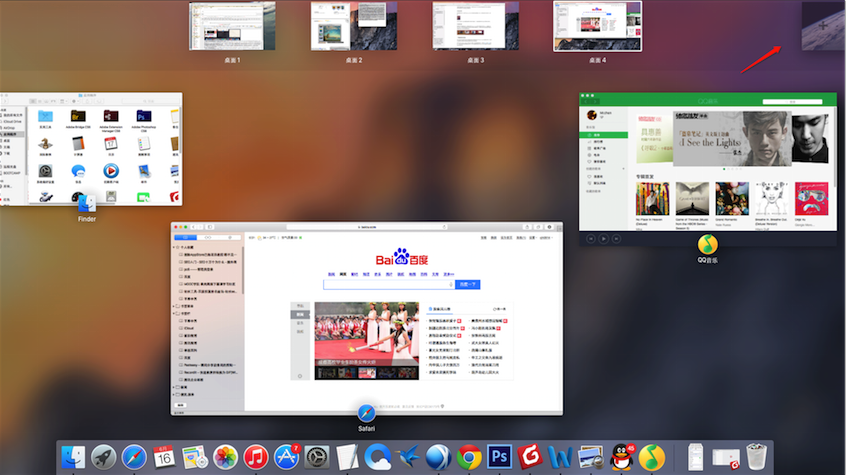Click the QQ Music user avatar
This screenshot has width=846, height=475.
pos(592,114)
